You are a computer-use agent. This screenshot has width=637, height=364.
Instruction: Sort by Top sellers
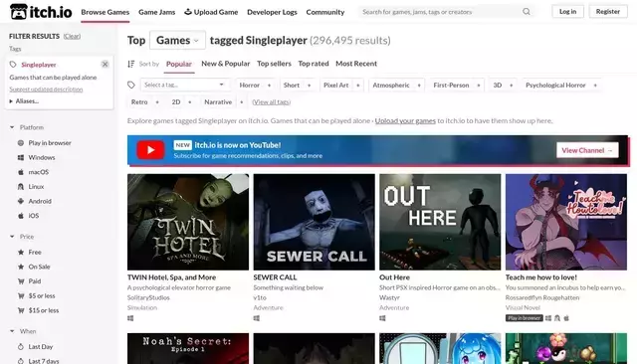pos(274,64)
